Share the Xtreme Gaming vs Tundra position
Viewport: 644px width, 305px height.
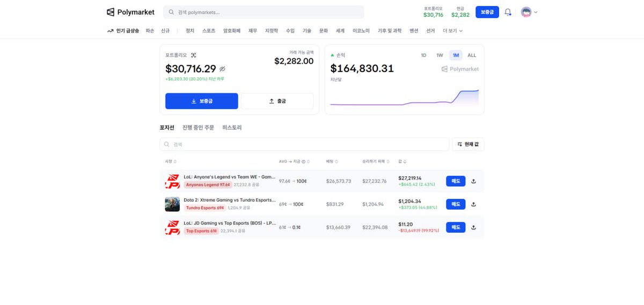click(473, 204)
